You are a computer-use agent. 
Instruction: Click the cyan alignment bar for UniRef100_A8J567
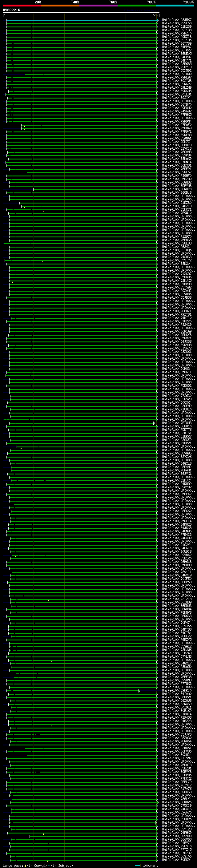(82, 20)
